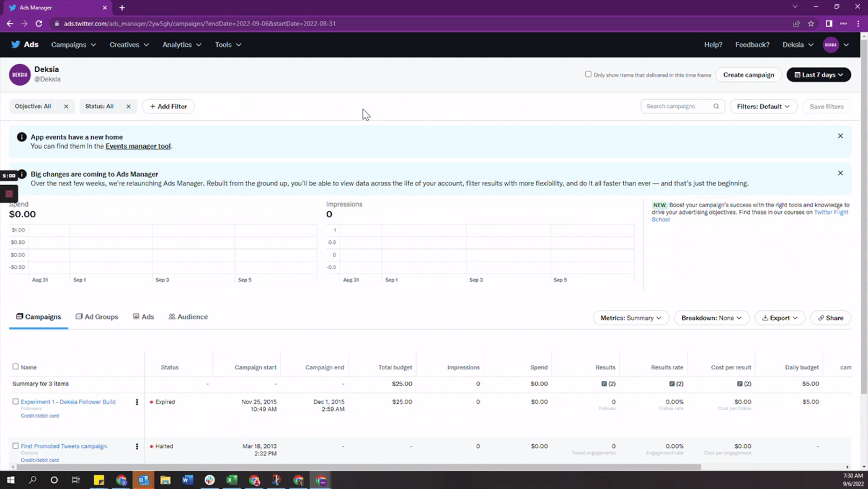The width and height of the screenshot is (868, 489).
Task: Check the Experiment 1 campaign checkbox
Action: click(15, 402)
